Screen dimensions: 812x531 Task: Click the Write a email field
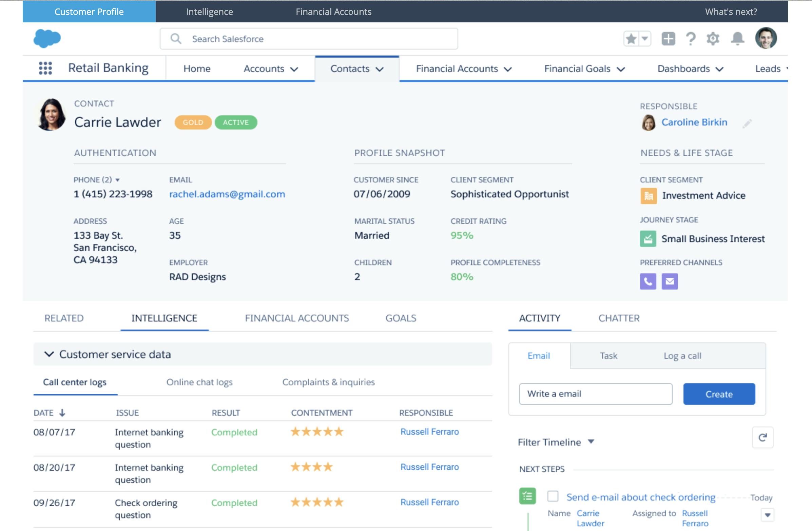[595, 394]
